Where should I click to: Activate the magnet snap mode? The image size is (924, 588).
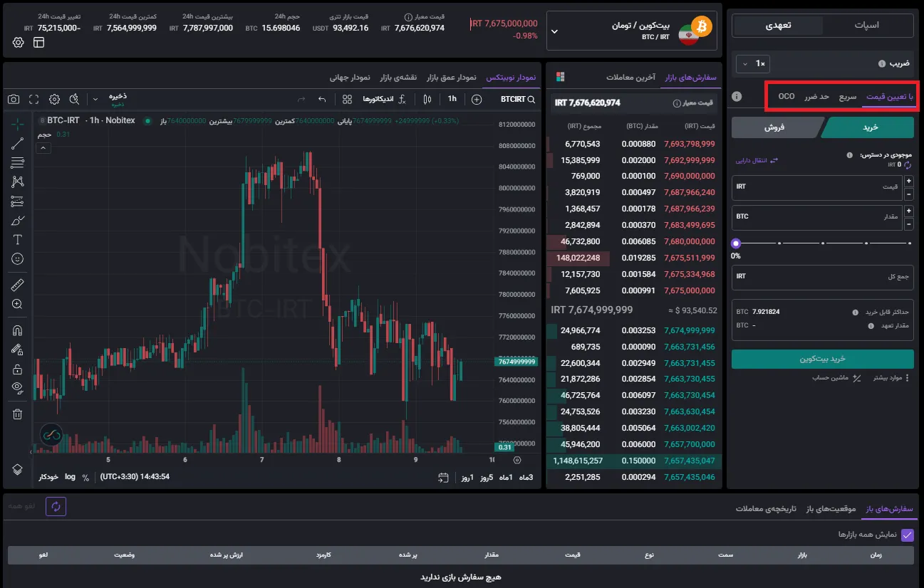[x=18, y=330]
